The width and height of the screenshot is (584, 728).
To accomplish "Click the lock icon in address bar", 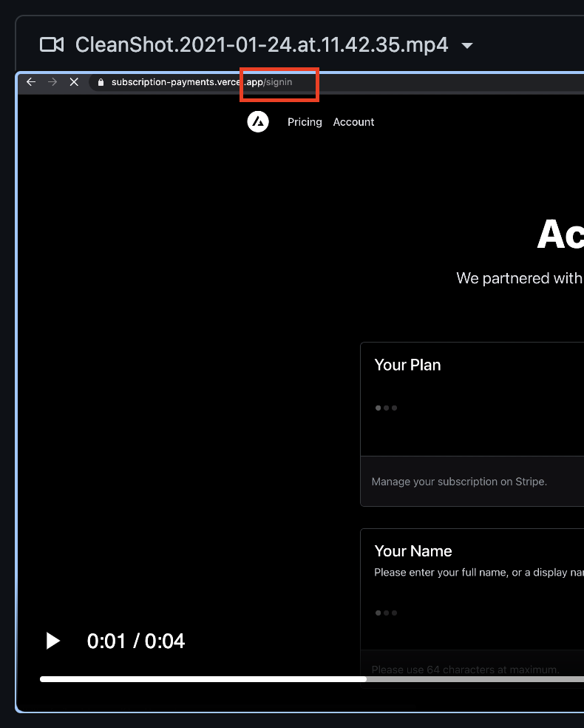I will coord(101,82).
